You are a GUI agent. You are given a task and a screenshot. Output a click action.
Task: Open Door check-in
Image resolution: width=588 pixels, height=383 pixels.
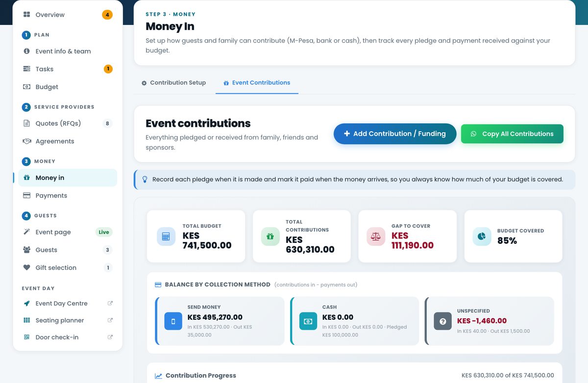click(x=68, y=337)
